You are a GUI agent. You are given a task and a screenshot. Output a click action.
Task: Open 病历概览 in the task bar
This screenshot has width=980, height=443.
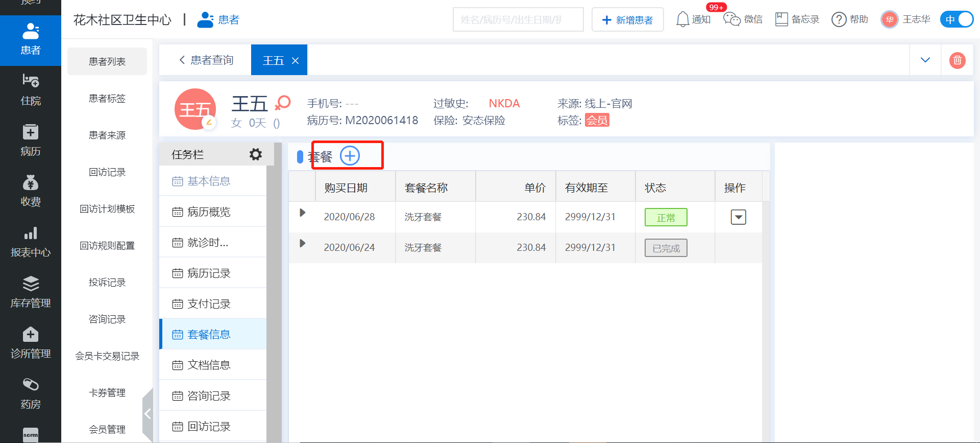(x=213, y=212)
